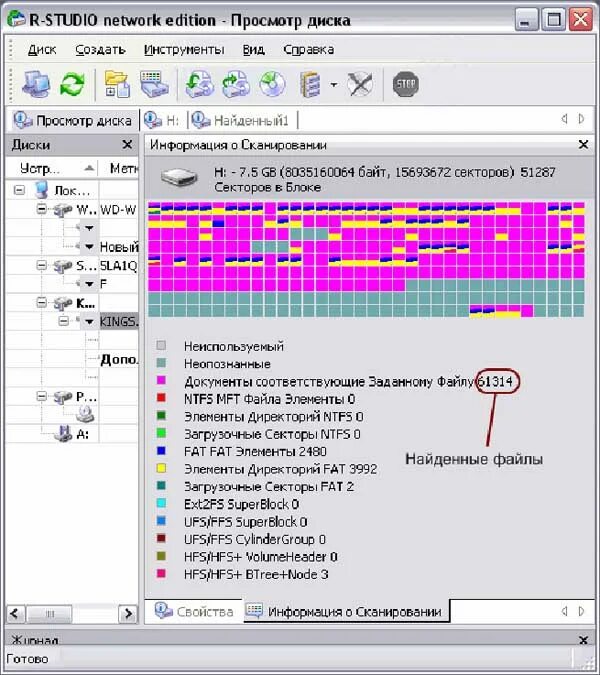Click the text HFS/HFS+ BTree+Node 3
The width and height of the screenshot is (600, 675).
tap(256, 575)
